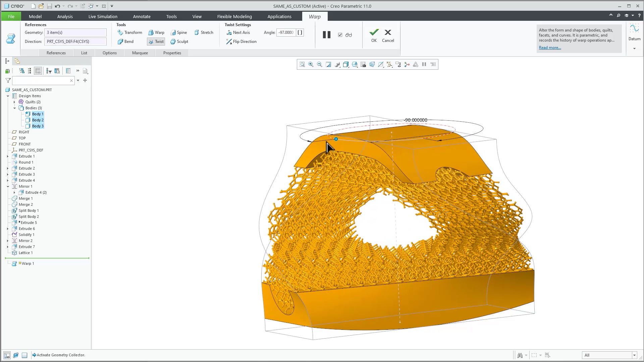Click the annotation display camera icon
Image resolution: width=644 pixels, height=362 pixels.
tap(363, 64)
